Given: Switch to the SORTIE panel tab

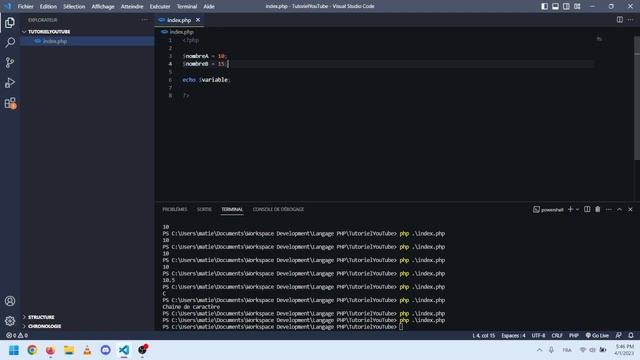Looking at the screenshot, I should click(x=204, y=209).
